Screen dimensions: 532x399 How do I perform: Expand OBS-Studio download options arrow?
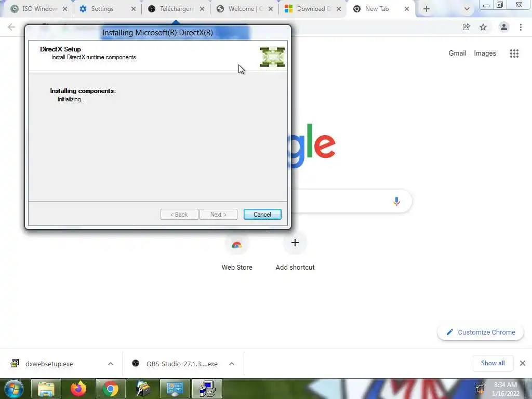click(232, 364)
